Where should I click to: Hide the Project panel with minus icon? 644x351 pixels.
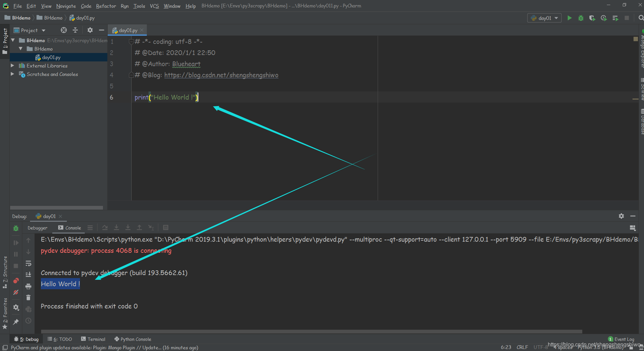pyautogui.click(x=101, y=30)
